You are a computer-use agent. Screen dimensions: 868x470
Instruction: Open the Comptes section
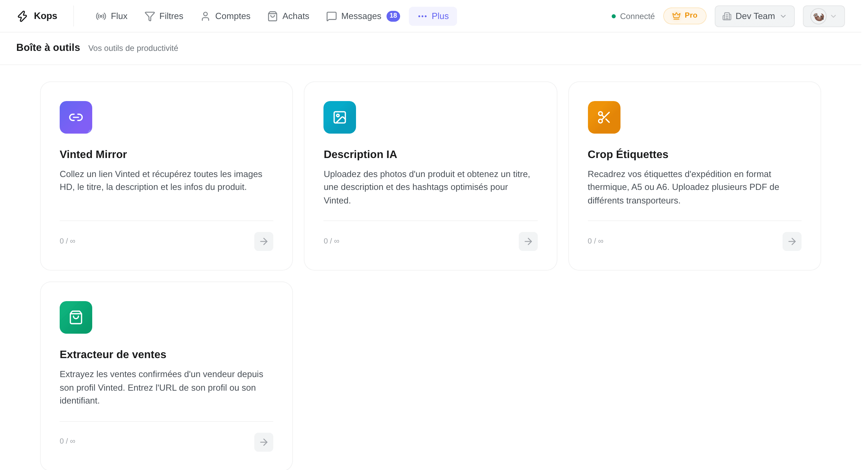pos(225,16)
